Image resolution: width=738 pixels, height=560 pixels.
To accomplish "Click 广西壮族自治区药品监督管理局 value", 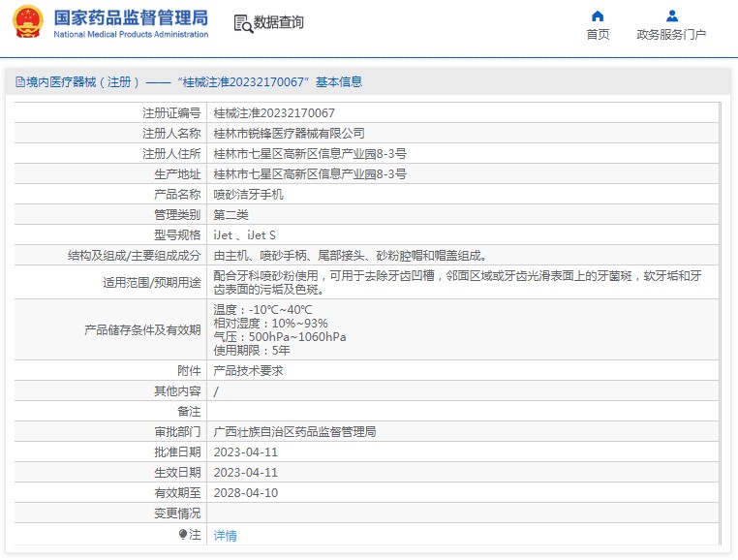I will [x=294, y=431].
